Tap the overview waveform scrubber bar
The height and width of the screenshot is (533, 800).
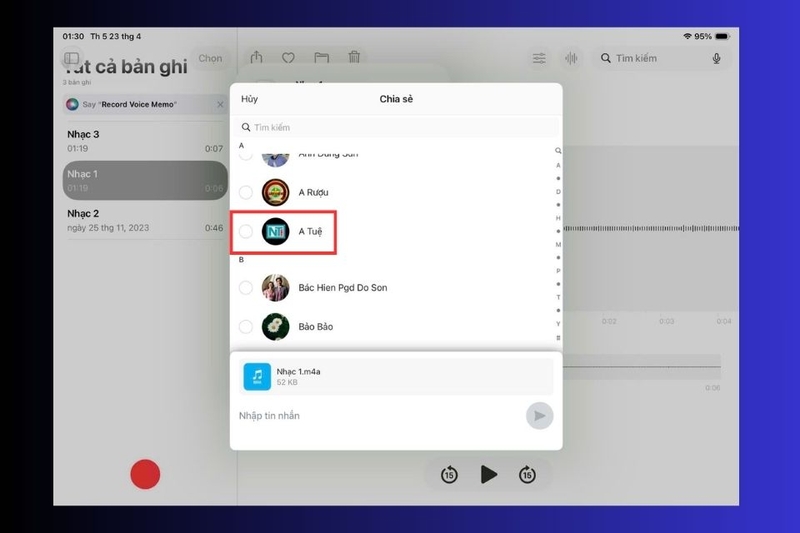tap(642, 367)
